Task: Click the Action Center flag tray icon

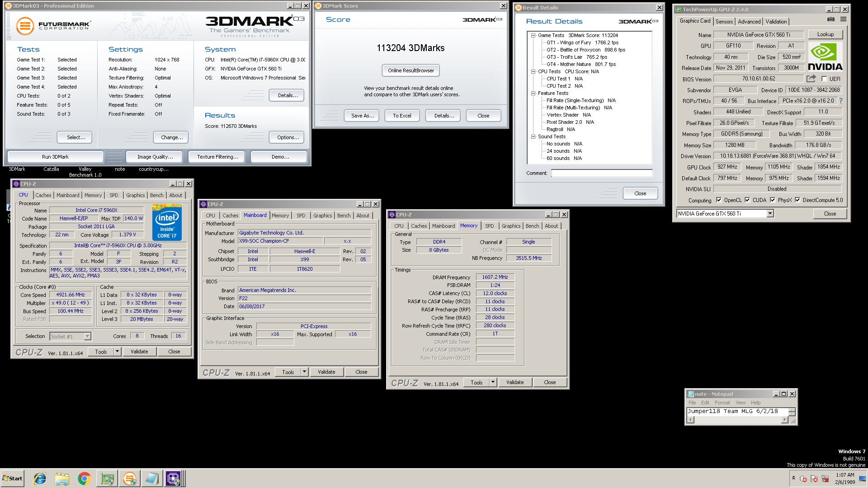Action: [x=814, y=479]
